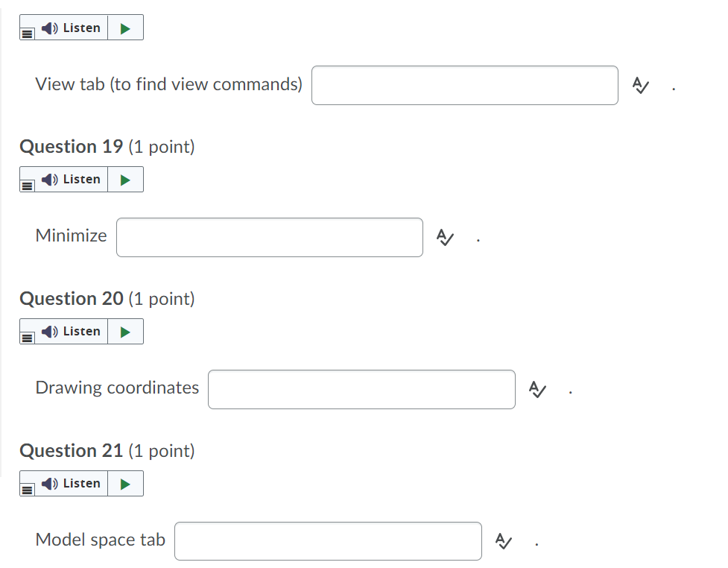The width and height of the screenshot is (728, 568).
Task: Play the Question 20 audio
Action: (x=127, y=331)
